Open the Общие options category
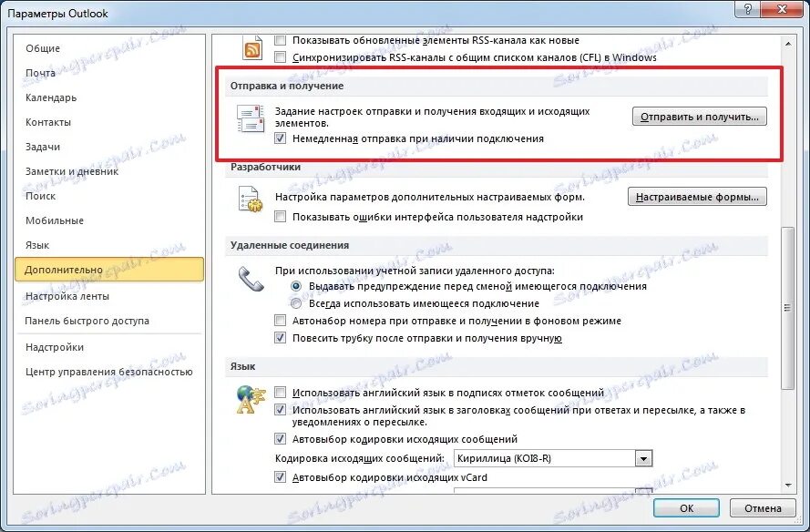 [x=109, y=48]
